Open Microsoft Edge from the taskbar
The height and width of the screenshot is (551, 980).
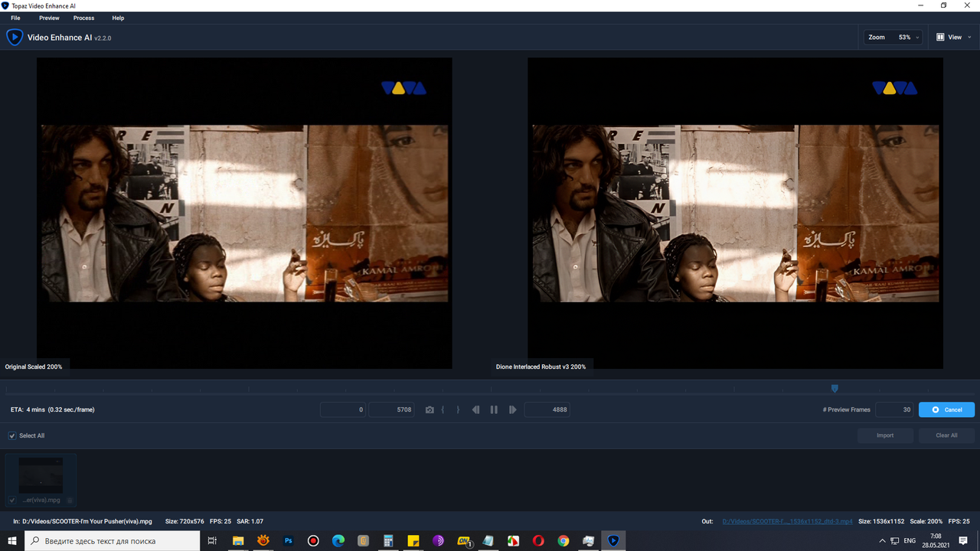coord(338,540)
